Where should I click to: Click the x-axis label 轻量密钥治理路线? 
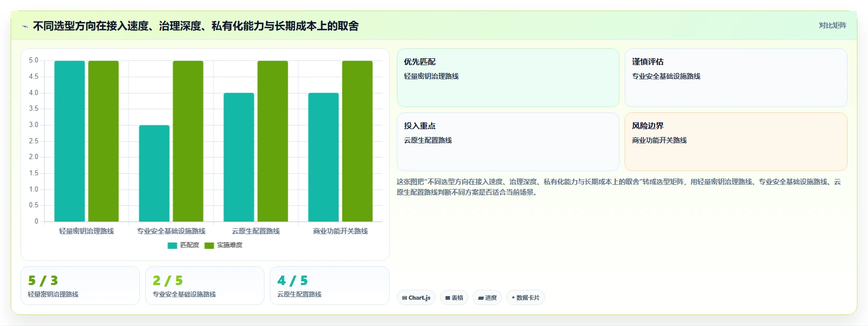(87, 231)
